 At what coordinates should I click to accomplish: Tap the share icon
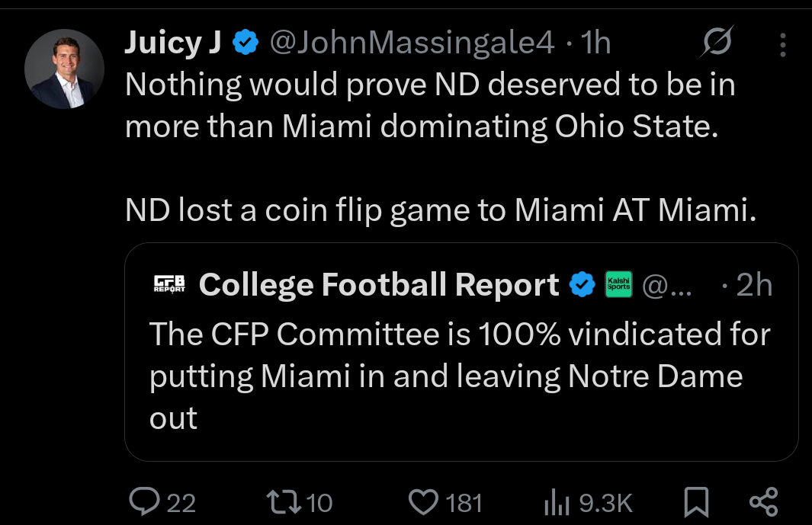[763, 501]
